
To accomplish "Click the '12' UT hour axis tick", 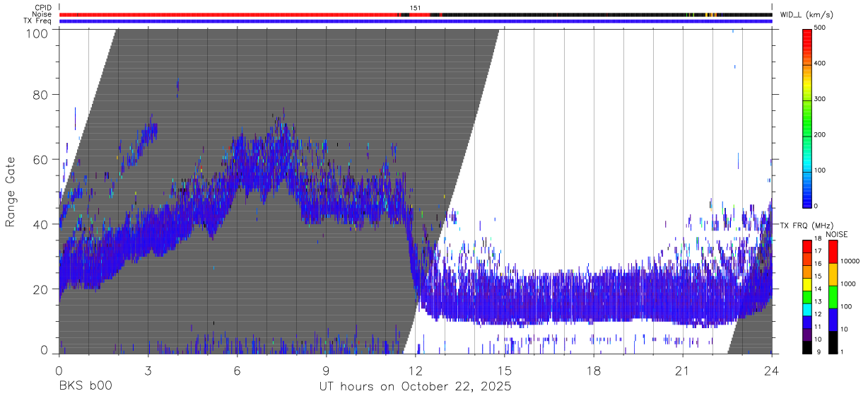I will click(x=415, y=370).
